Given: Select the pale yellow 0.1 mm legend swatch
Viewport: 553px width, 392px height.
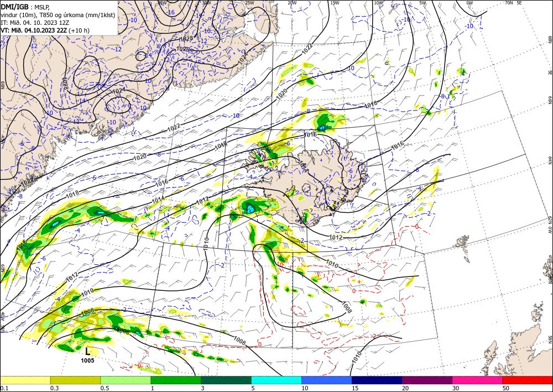Looking at the screenshot, I should (25, 380).
